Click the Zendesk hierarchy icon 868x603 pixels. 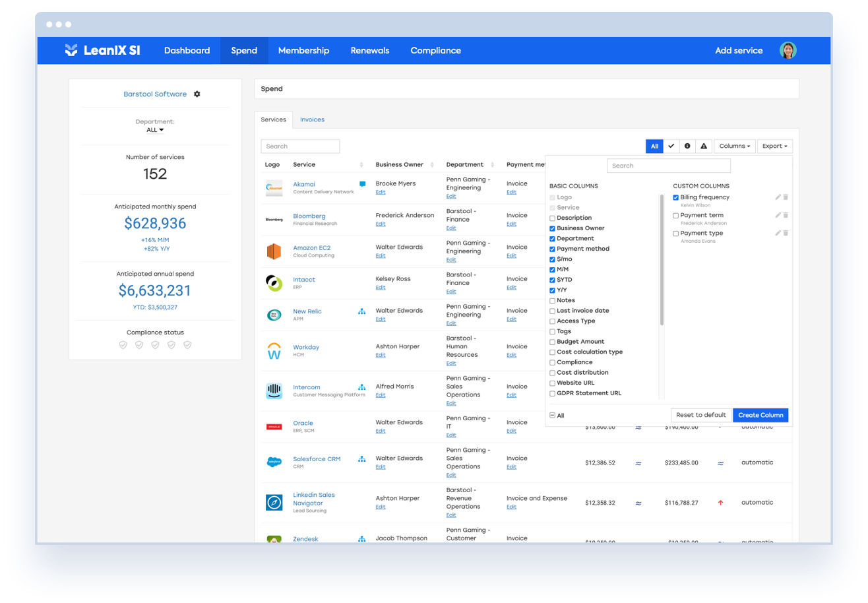361,539
